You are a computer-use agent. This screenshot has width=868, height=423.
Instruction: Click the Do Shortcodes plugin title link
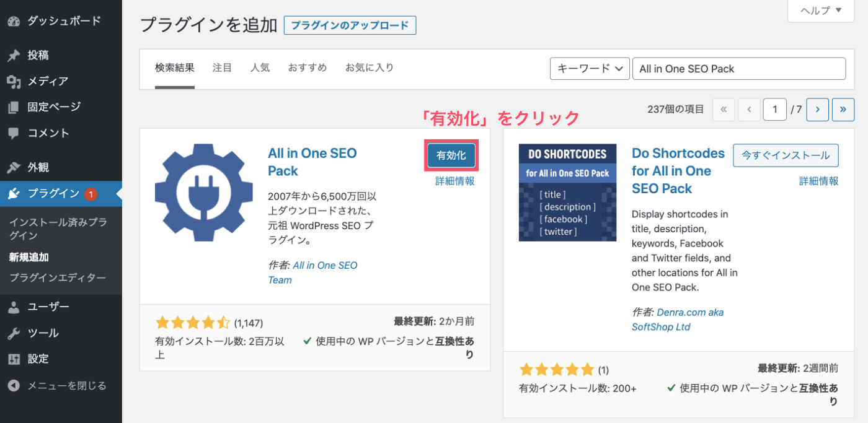point(678,171)
